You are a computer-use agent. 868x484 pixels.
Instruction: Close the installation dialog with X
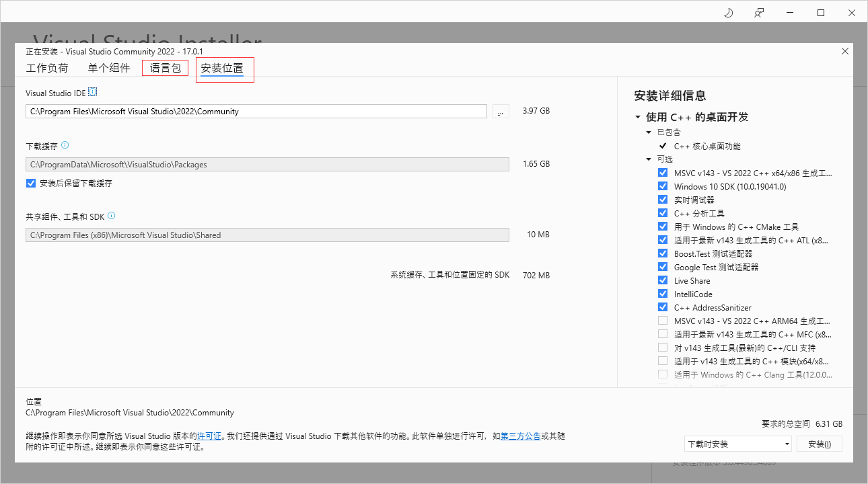point(845,52)
